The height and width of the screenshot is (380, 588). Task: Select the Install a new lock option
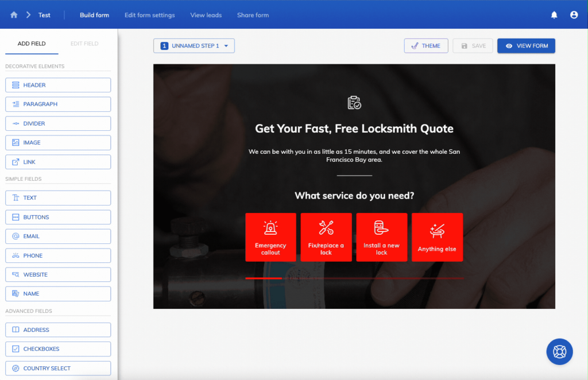click(382, 237)
